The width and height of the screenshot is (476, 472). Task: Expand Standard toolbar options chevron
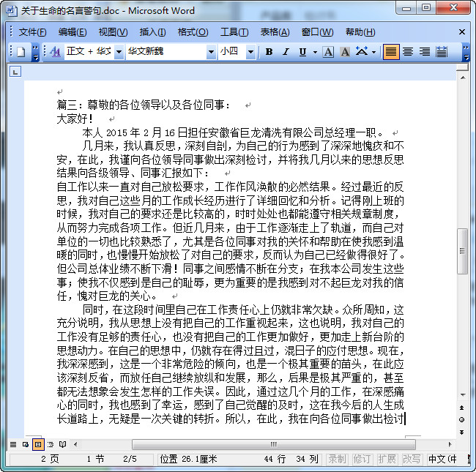(36, 52)
